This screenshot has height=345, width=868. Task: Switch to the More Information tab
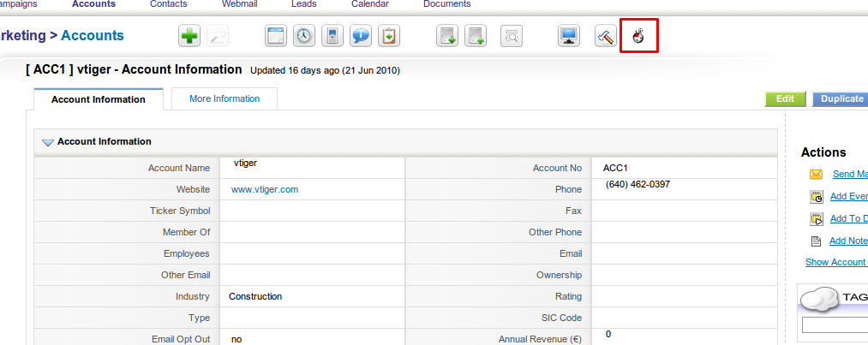(224, 98)
